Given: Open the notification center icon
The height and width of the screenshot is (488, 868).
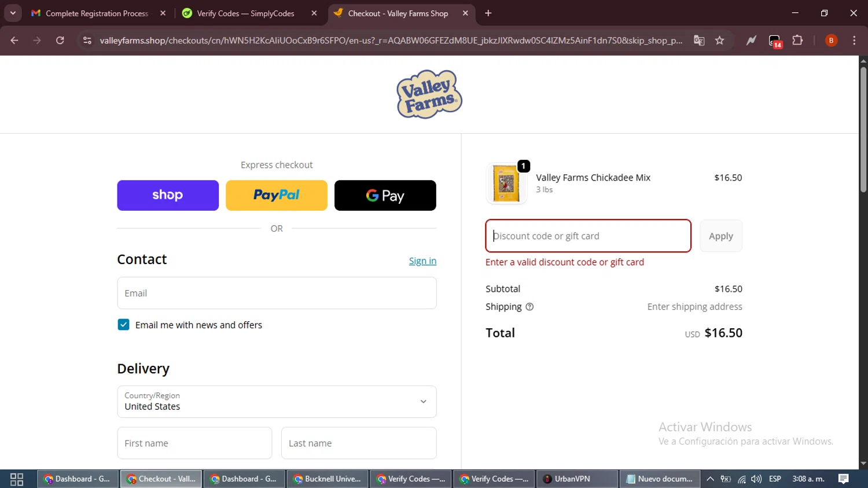Looking at the screenshot, I should click(x=844, y=479).
